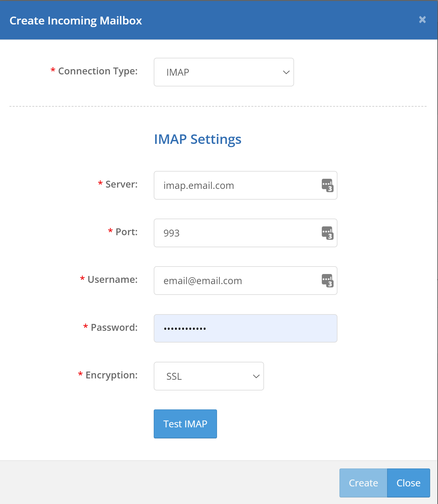This screenshot has height=504, width=438.
Task: Click the autofill icon inside the Port field
Action: [327, 233]
